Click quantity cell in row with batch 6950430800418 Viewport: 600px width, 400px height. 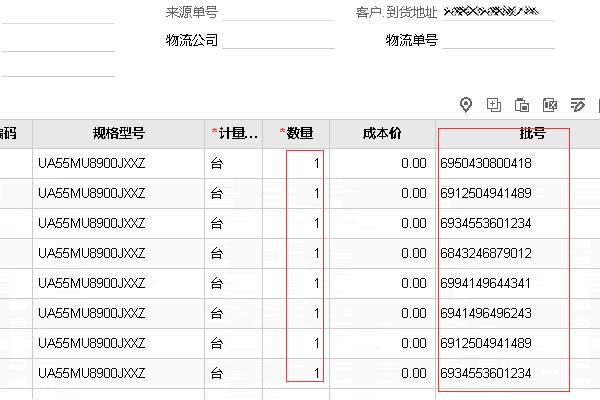[x=296, y=163]
